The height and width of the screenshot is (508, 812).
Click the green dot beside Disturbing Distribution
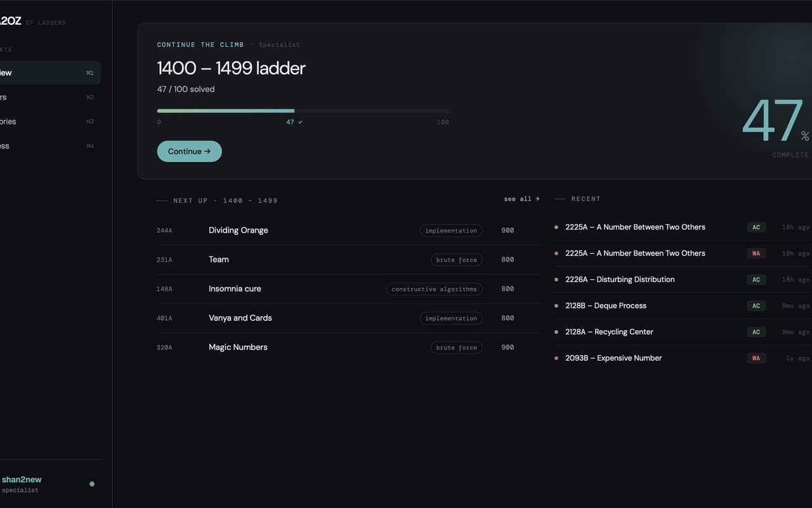click(x=556, y=279)
